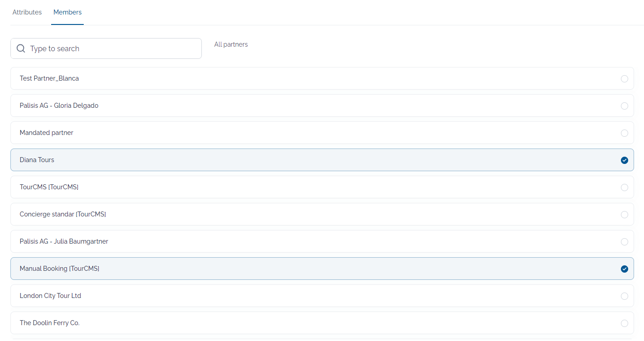Click the Palisis AG - Julia Baumgartner text
The image size is (644, 341).
[64, 241]
